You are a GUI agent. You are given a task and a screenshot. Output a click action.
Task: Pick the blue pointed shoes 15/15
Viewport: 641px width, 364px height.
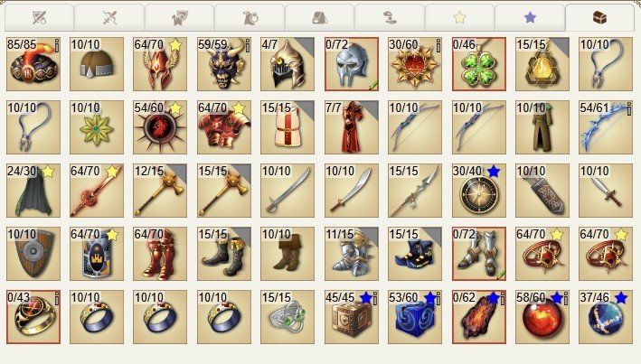pos(415,254)
